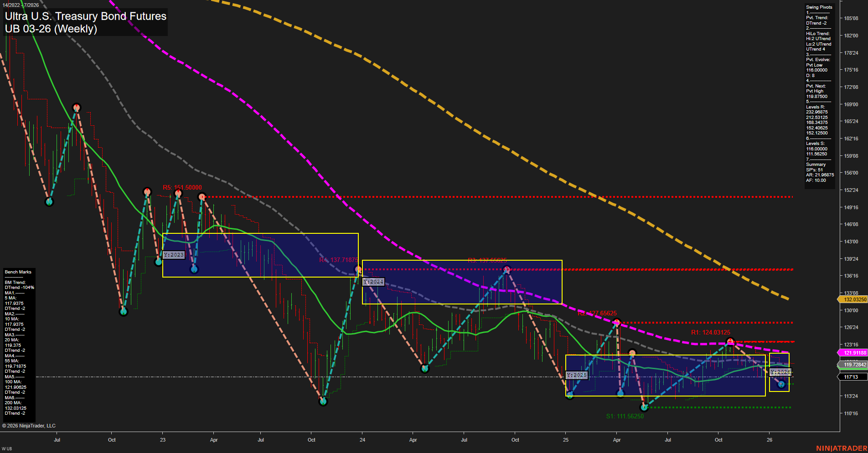This screenshot has height=453, width=868.
Task: Select the Y:2024 year label
Action: (x=373, y=282)
